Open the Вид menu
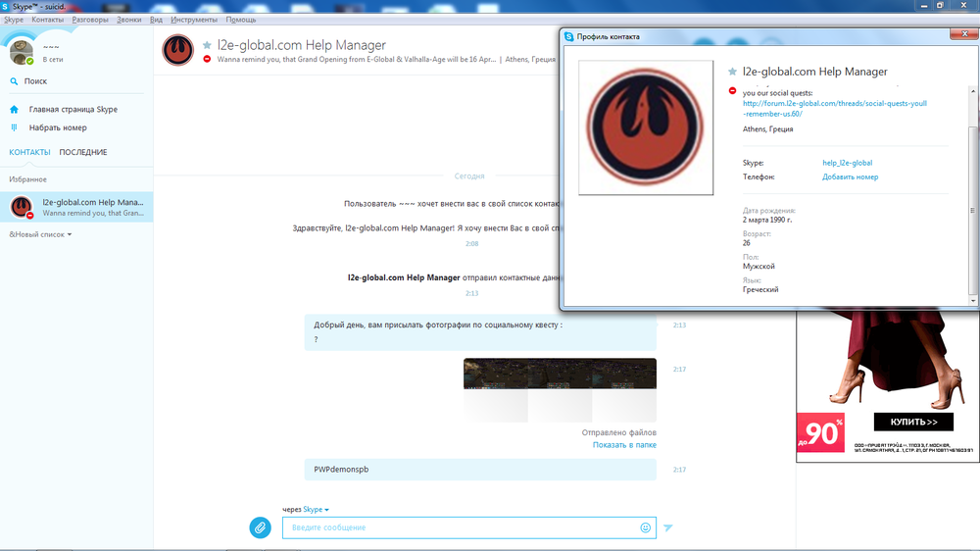This screenshot has width=980, height=551. (x=156, y=20)
